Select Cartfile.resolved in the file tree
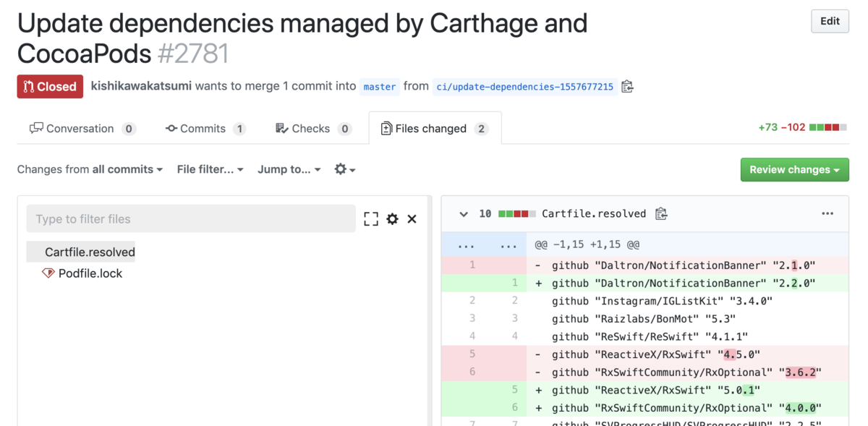The image size is (868, 426). click(x=90, y=252)
